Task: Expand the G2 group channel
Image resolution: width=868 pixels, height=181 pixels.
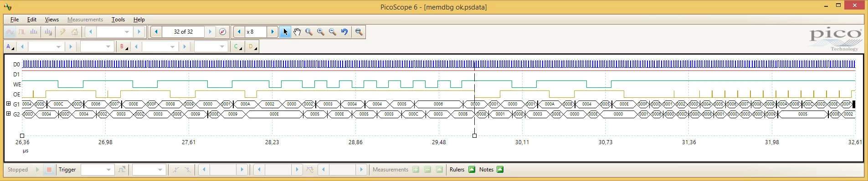Action: 8,114
